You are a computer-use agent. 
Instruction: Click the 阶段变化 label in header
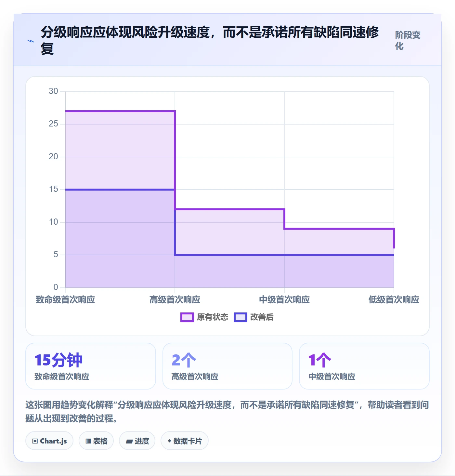coord(408,40)
